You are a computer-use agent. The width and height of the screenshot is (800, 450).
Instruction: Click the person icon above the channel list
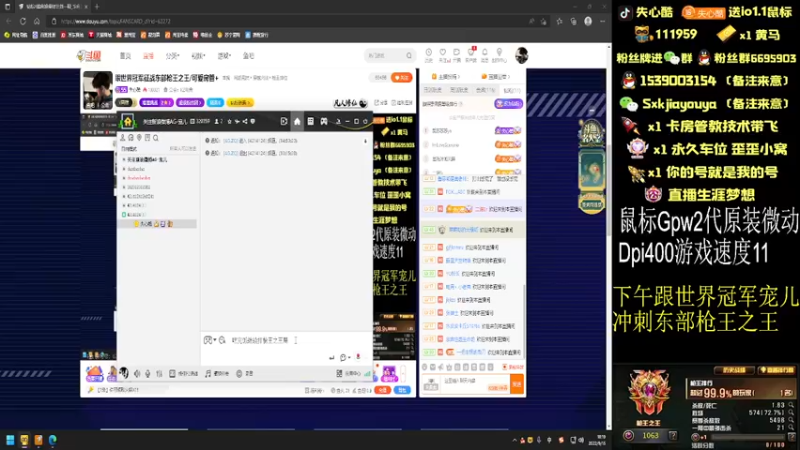pos(122,138)
